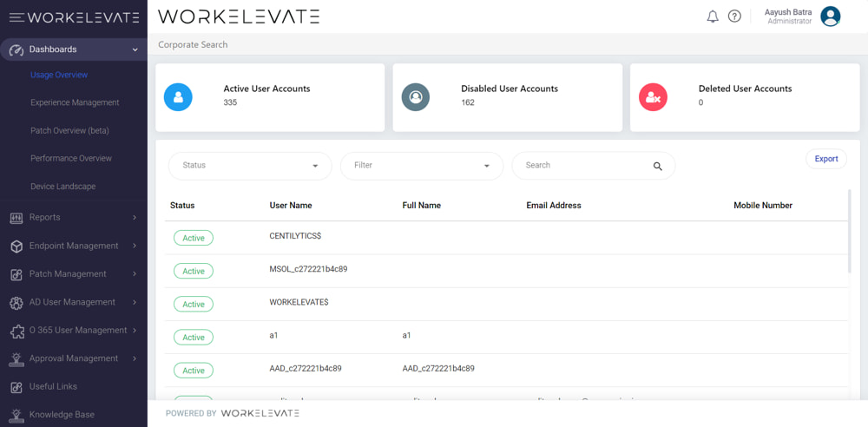Click the Patch Management icon

click(16, 274)
